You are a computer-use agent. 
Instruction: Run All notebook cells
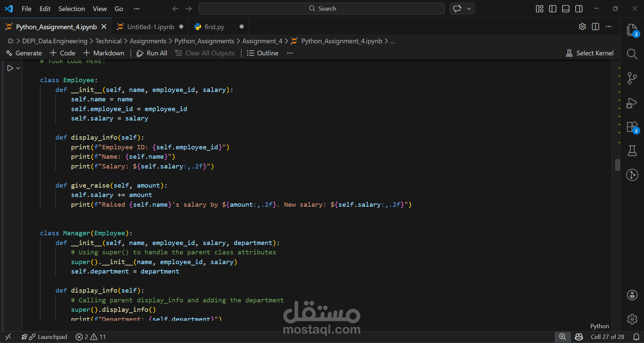pos(152,53)
